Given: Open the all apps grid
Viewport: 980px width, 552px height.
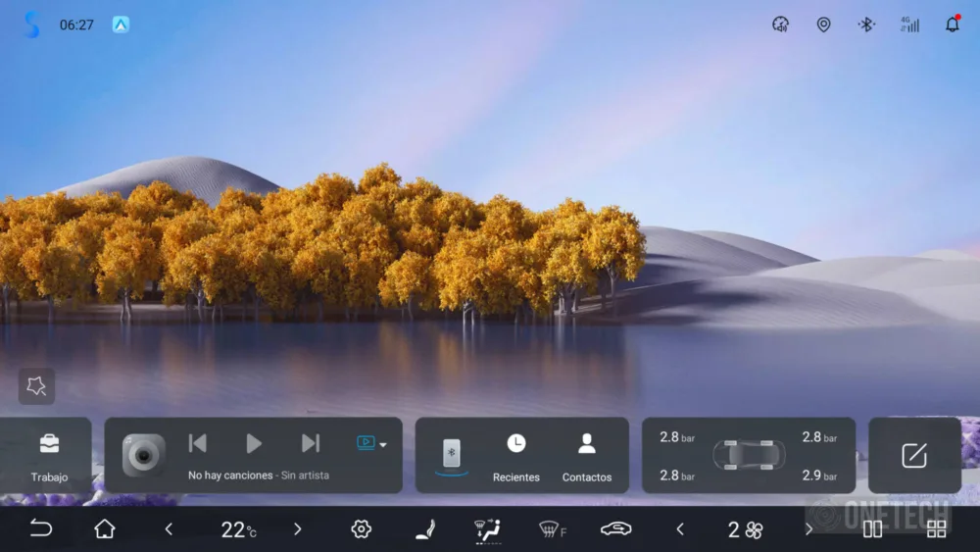Looking at the screenshot, I should coord(936,529).
